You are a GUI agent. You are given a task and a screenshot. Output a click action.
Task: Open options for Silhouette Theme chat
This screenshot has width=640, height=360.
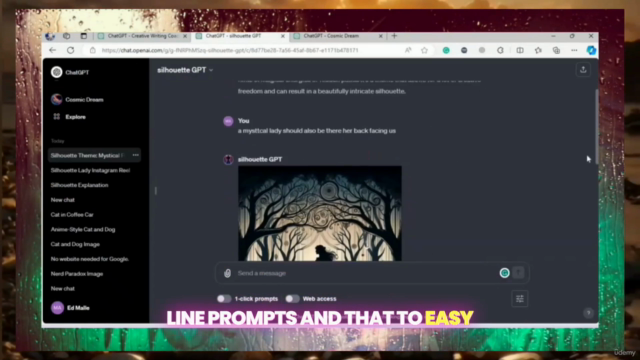point(136,155)
